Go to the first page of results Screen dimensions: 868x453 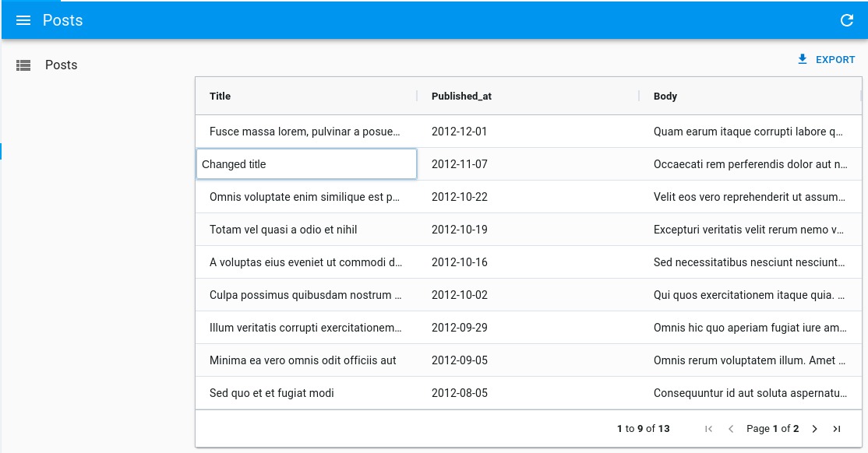click(708, 429)
